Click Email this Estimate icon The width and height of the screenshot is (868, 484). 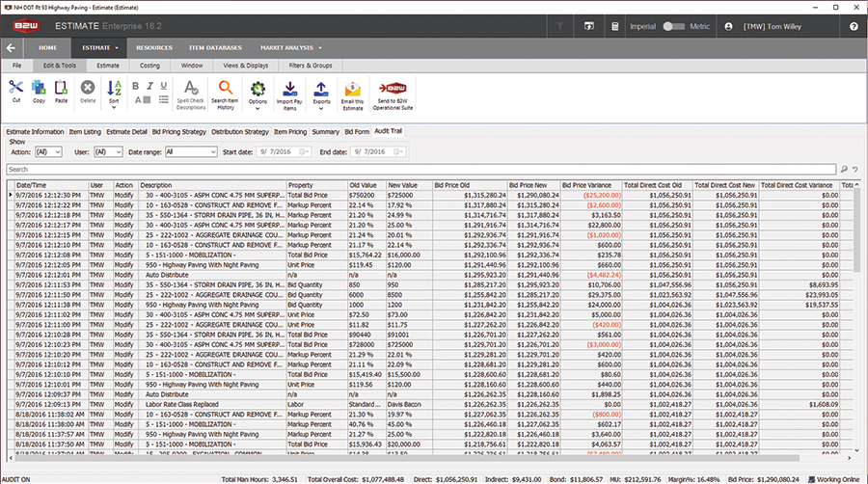(353, 95)
